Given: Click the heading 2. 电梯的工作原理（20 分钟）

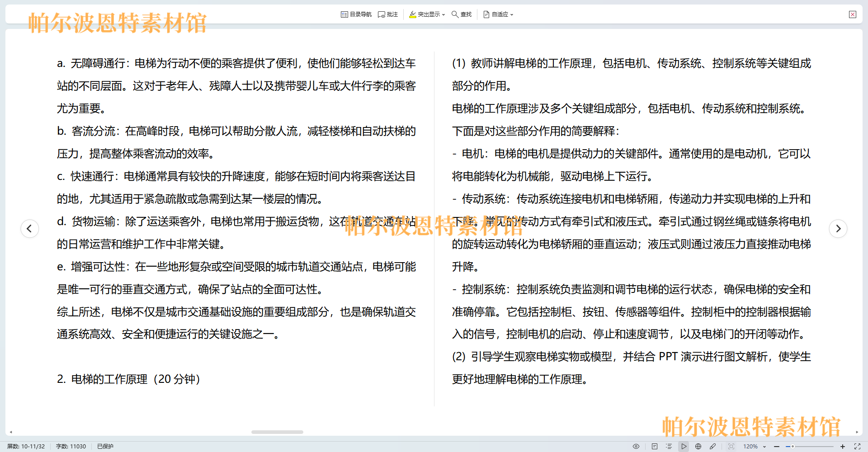Looking at the screenshot, I should 129,379.
